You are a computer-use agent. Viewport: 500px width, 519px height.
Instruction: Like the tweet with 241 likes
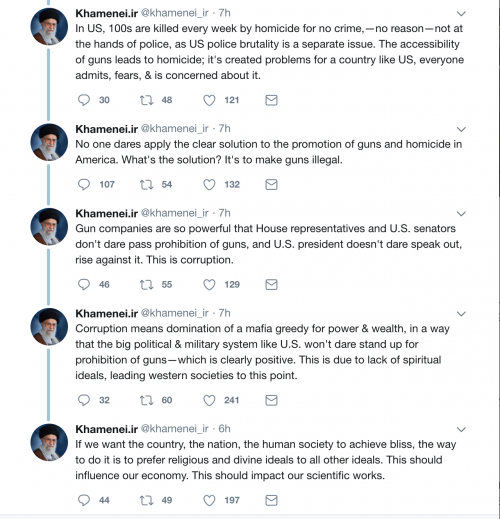click(209, 400)
